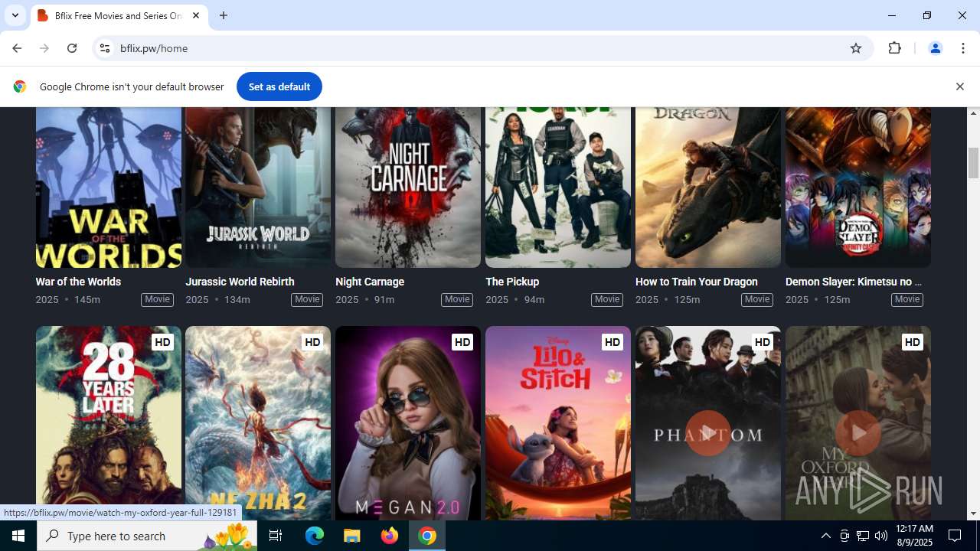This screenshot has width=980, height=551.
Task: Open File Explorer from the taskbar
Action: pyautogui.click(x=352, y=536)
